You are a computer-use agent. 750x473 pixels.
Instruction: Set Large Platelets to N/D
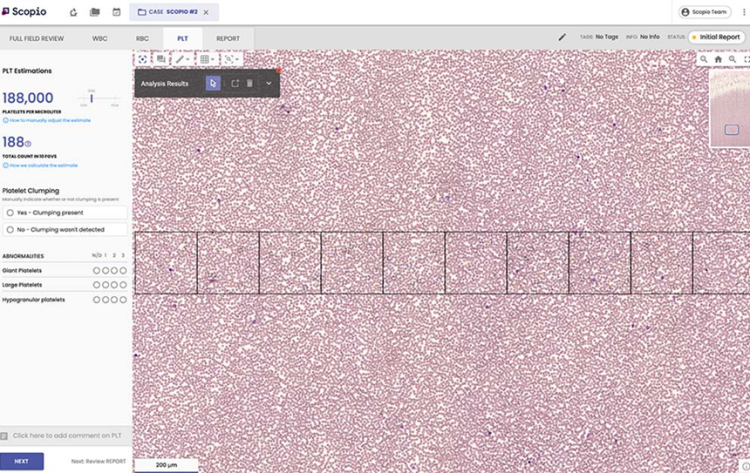97,285
